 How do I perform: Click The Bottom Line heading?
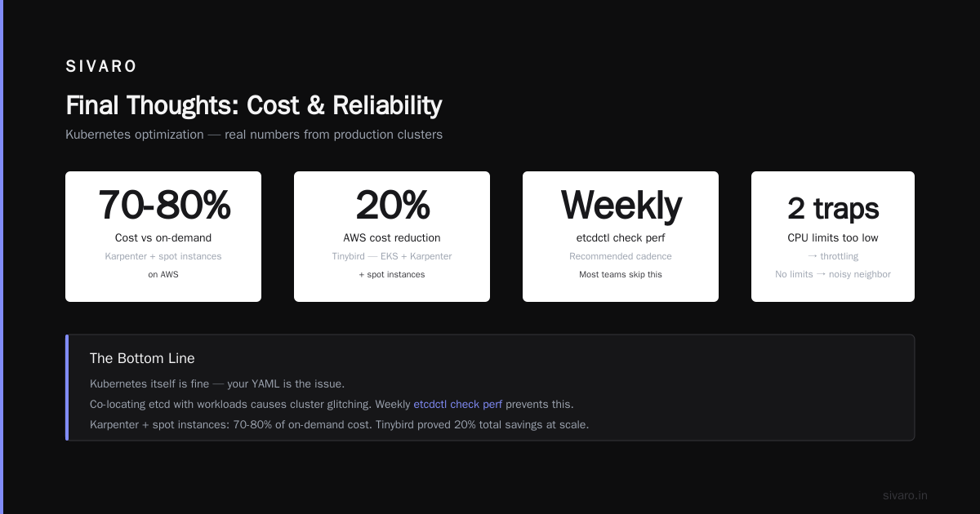(x=142, y=358)
